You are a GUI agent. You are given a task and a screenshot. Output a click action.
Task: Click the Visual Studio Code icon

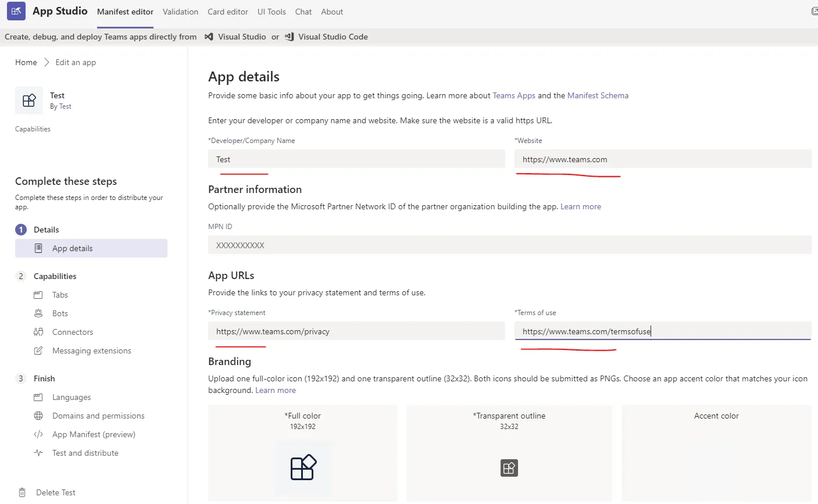pyautogui.click(x=289, y=37)
